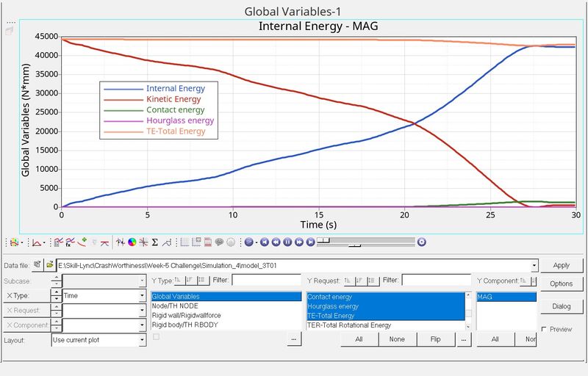Click the Y Request sort descending icon

361,280
